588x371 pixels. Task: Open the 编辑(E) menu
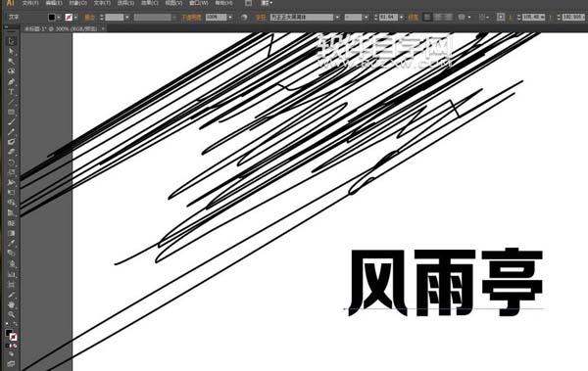pos(54,3)
